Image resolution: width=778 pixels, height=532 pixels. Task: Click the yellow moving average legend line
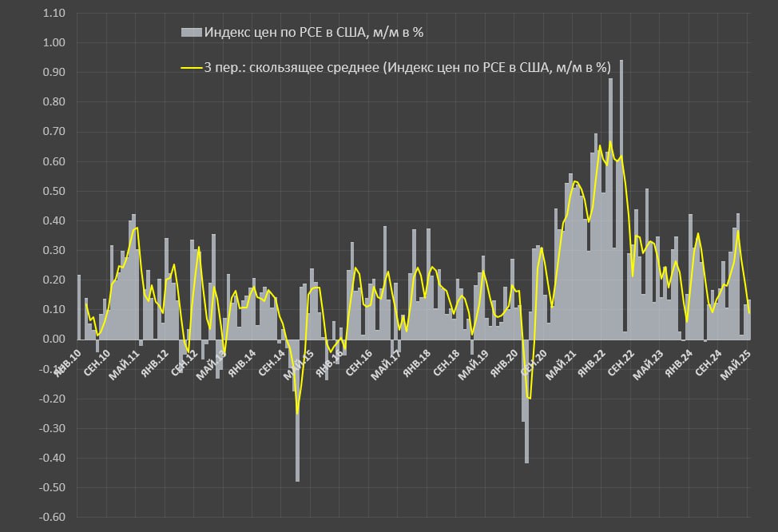192,69
